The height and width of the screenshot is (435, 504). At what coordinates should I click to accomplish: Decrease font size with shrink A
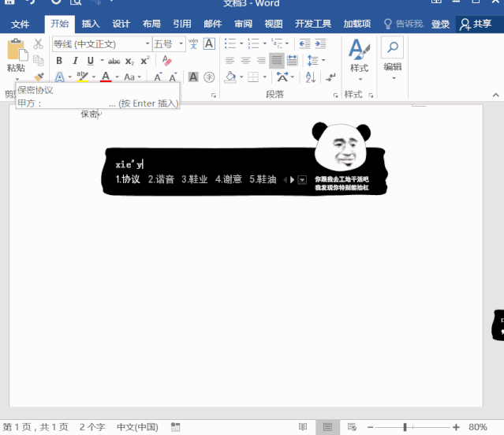click(173, 77)
